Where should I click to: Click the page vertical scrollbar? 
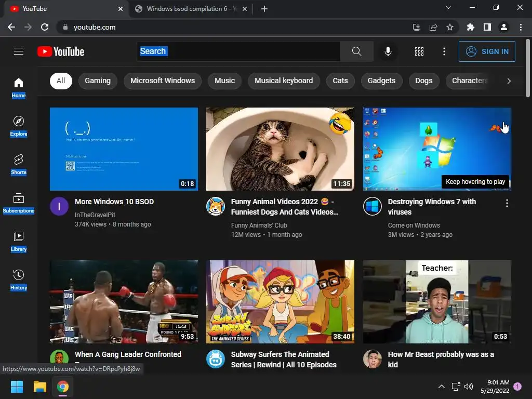tap(528, 68)
